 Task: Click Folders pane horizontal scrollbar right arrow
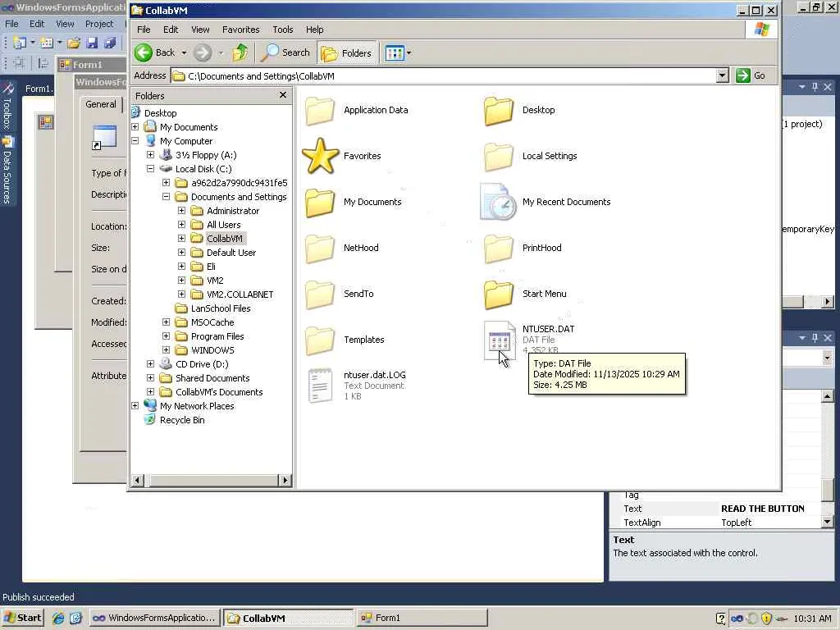coord(285,480)
